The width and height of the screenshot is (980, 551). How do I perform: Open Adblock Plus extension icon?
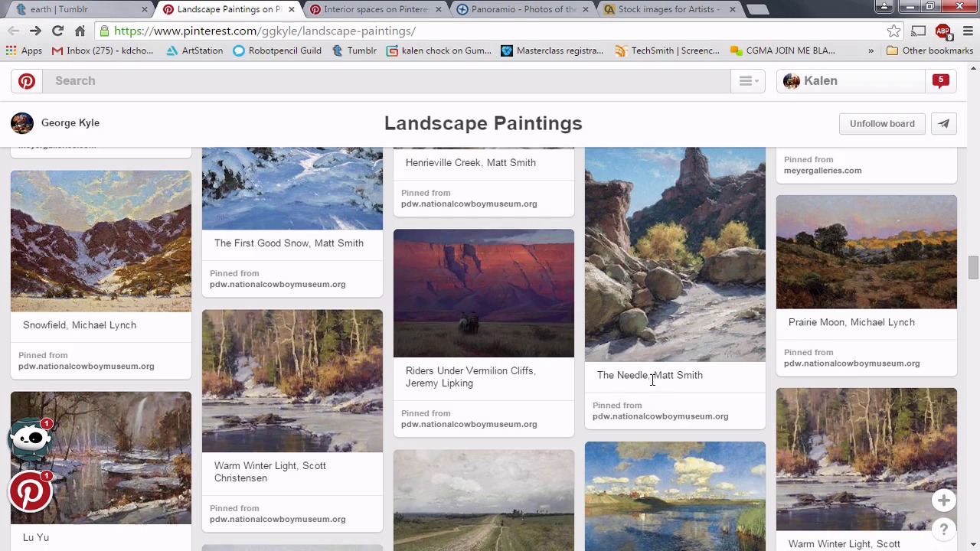point(943,31)
